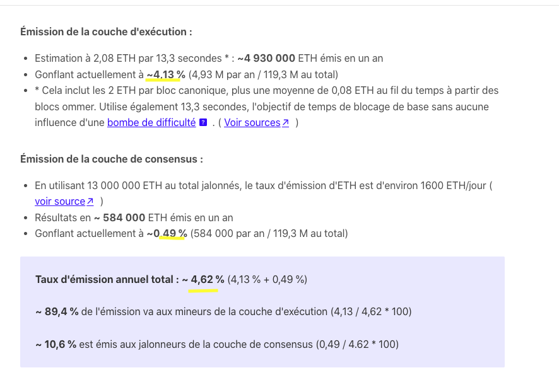This screenshot has height=392, width=559.
Task: Click the bold ~ 584 000 figure
Action: click(120, 218)
